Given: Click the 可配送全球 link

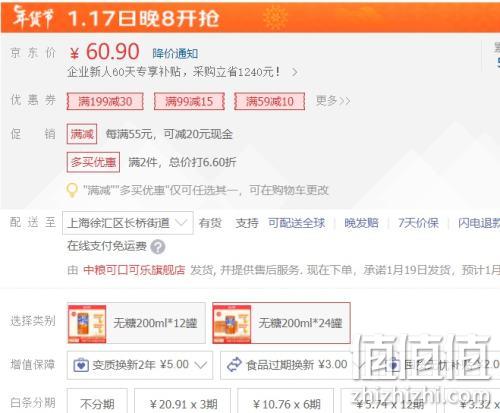Looking at the screenshot, I should coord(296,223).
